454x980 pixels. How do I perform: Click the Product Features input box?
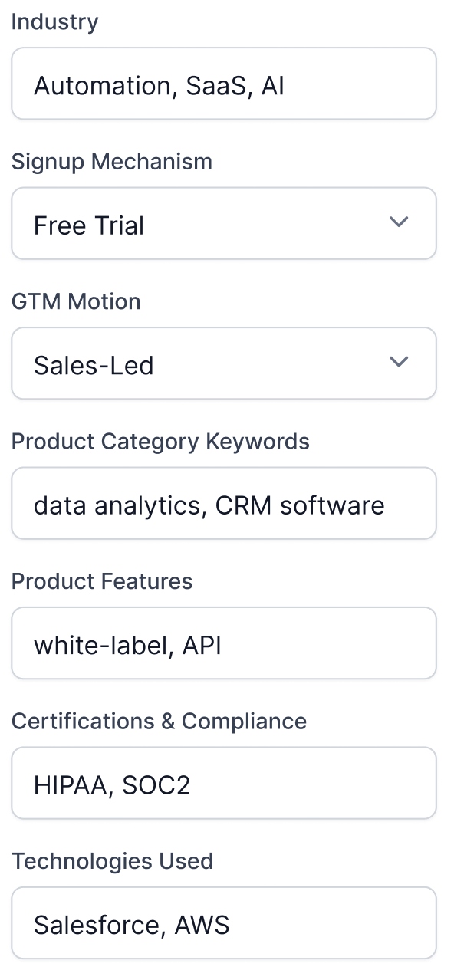tap(223, 643)
